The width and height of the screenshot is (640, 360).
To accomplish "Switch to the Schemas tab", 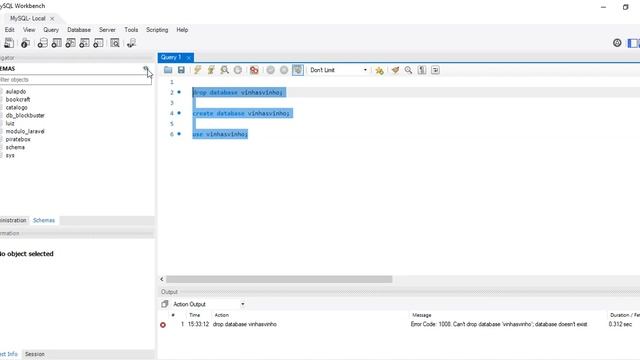I will [44, 220].
